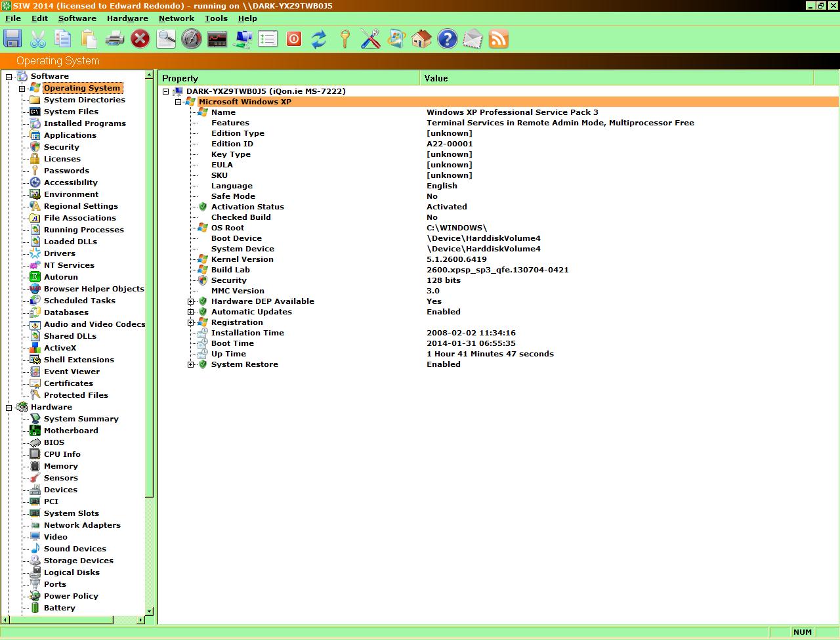840x640 pixels.
Task: Collapse the Hardware tree node
Action: [9, 407]
